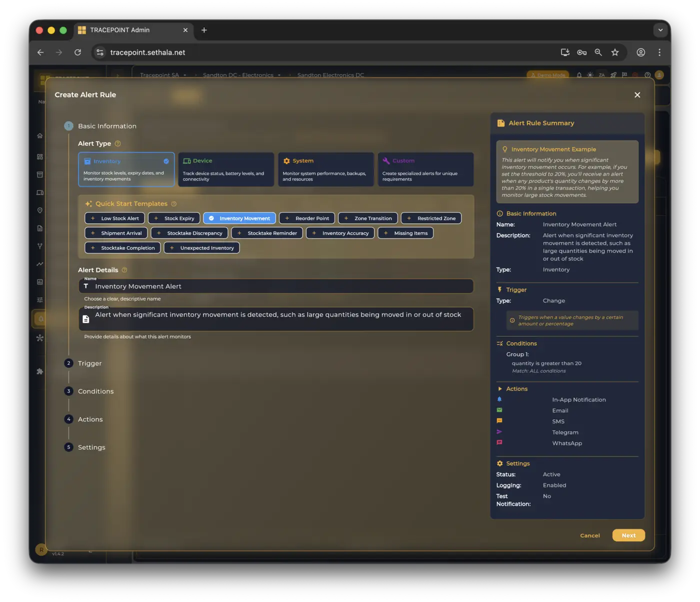
Task: Reload the page in the browser
Action: pos(77,53)
